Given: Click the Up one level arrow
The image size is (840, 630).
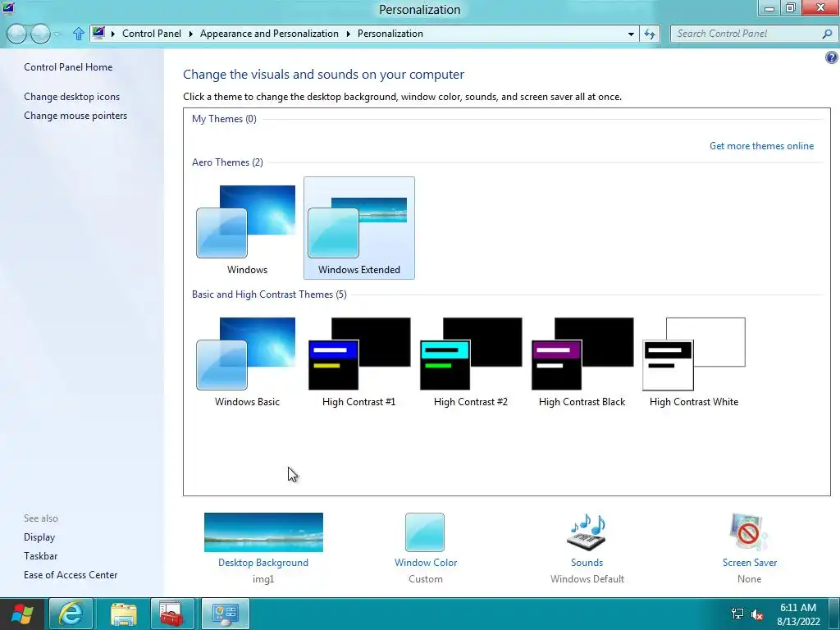Looking at the screenshot, I should (x=78, y=34).
